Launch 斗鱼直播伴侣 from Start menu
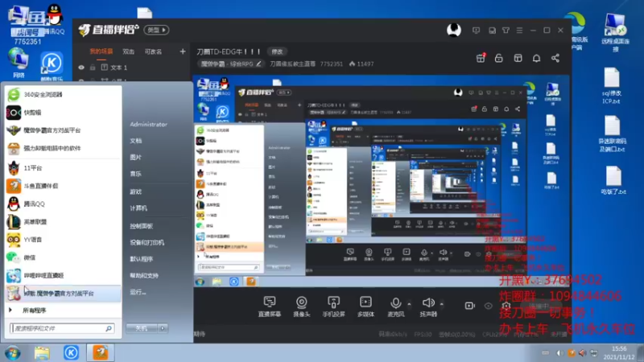644x362 pixels. 63,186
